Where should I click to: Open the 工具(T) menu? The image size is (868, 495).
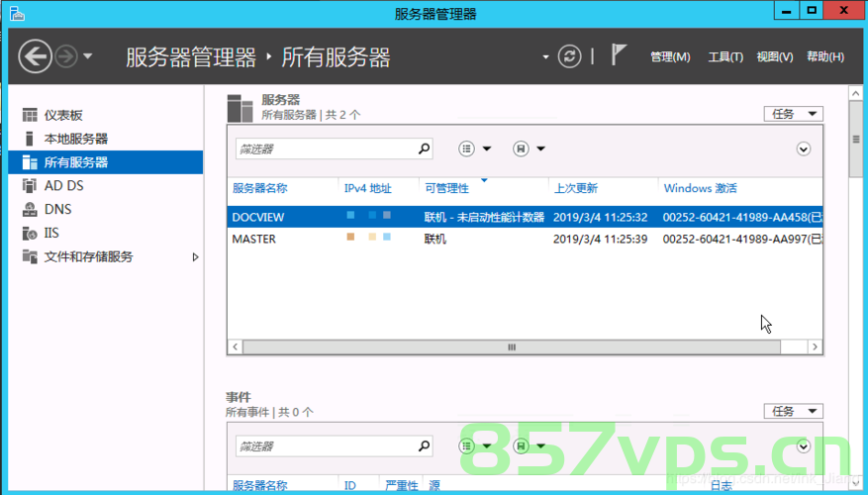(x=725, y=56)
